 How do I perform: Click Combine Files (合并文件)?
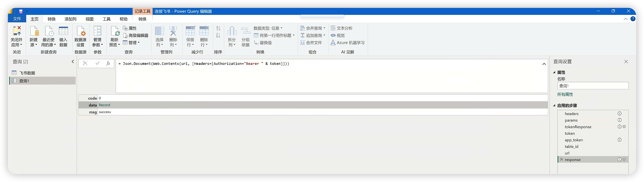[311, 43]
